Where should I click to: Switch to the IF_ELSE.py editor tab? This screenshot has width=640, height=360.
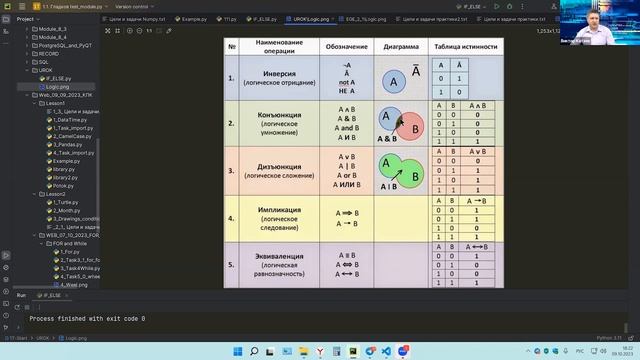pyautogui.click(x=262, y=19)
